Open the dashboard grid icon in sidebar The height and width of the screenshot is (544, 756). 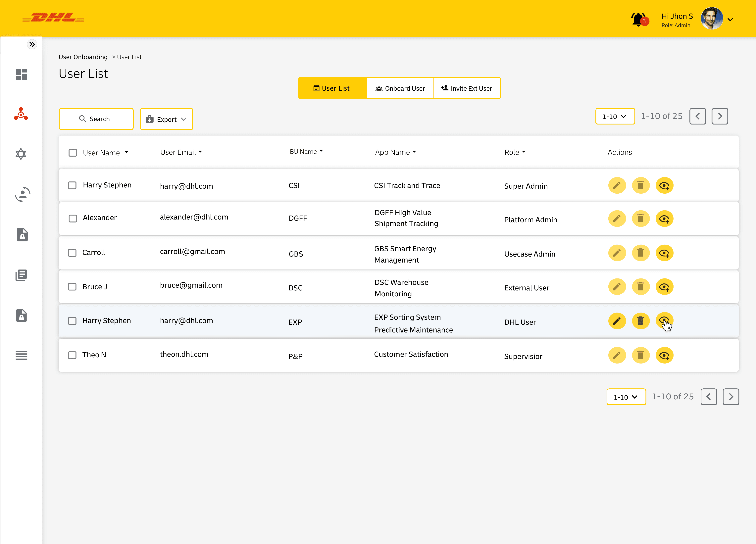[21, 74]
